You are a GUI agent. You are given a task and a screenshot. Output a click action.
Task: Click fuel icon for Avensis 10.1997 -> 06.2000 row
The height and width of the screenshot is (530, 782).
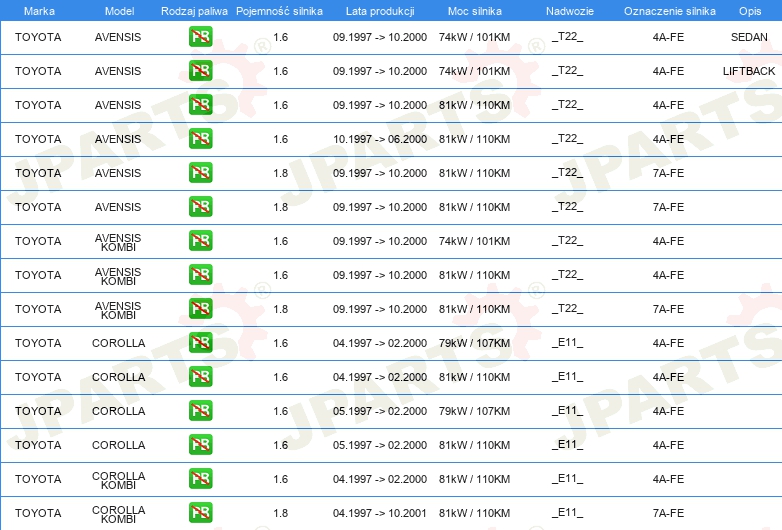coord(200,139)
